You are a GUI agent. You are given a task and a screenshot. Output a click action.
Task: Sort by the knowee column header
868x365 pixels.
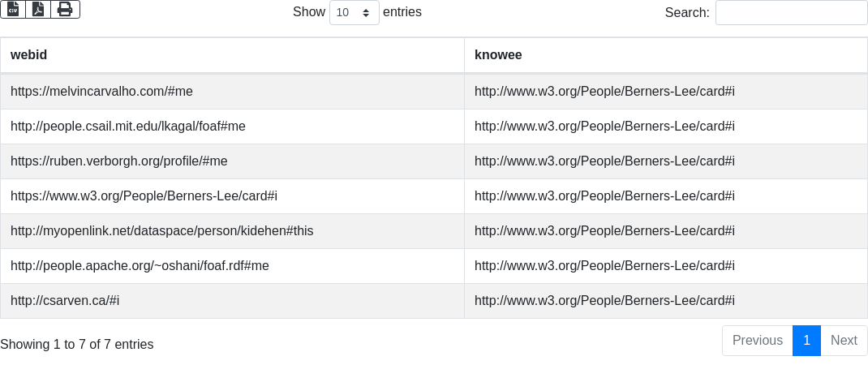coord(498,55)
